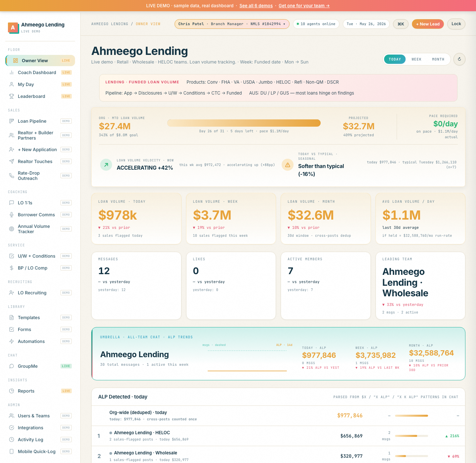The image size is (476, 463).
Task: Open Reports in sidebar
Action: (x=40, y=391)
